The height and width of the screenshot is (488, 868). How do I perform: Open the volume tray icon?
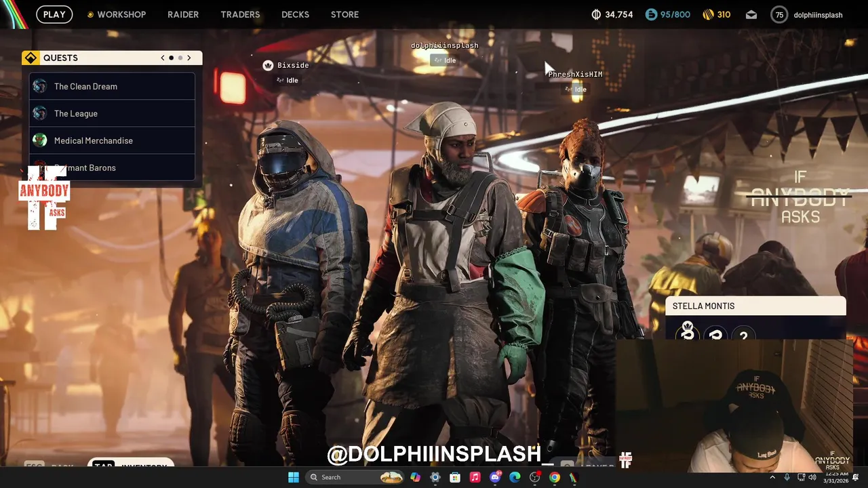click(812, 477)
